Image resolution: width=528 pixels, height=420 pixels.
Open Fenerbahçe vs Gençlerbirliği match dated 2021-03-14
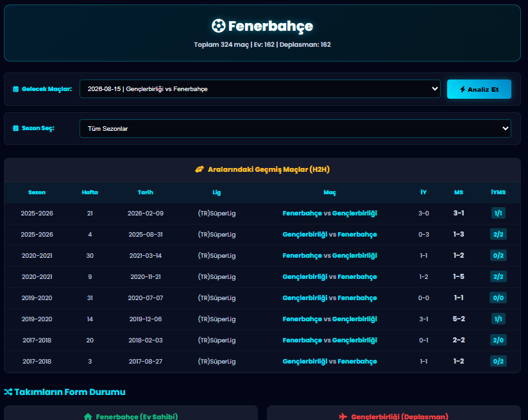[330, 255]
